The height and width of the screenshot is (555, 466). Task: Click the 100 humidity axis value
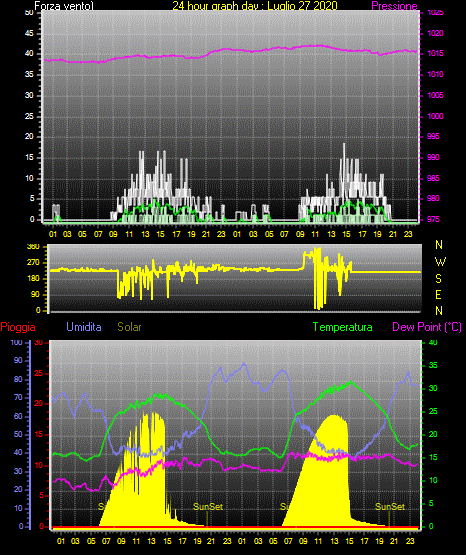pyautogui.click(x=17, y=342)
